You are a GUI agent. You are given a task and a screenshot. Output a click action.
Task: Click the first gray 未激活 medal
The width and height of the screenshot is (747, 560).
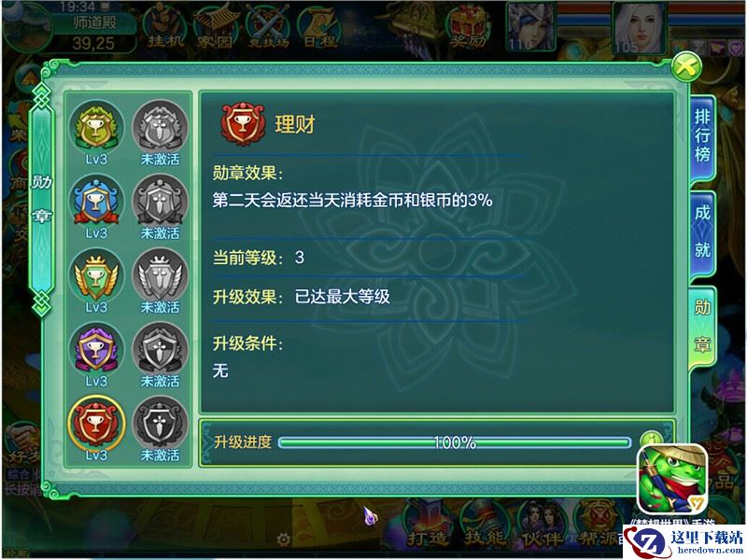pyautogui.click(x=160, y=127)
